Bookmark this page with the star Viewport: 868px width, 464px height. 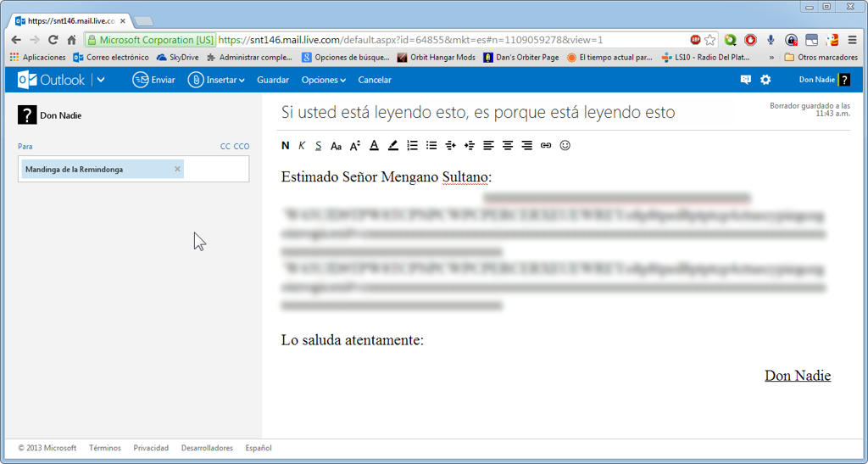(709, 40)
